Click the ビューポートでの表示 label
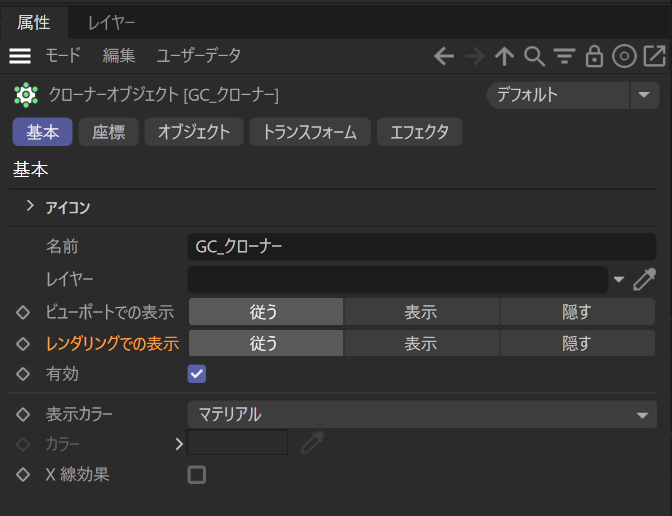 110,312
